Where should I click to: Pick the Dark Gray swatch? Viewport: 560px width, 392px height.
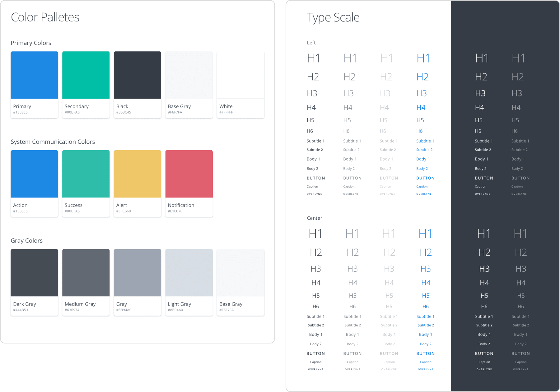(34, 273)
